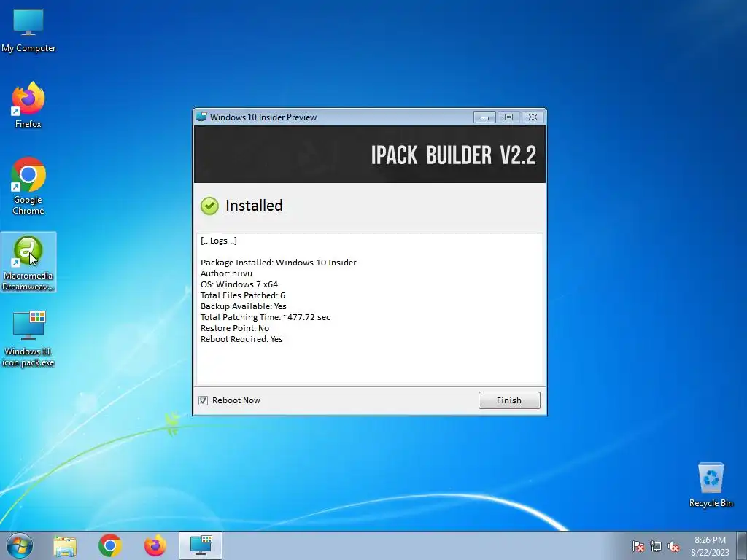Click the 'Backup Available: Yes' log line
The width and height of the screenshot is (747, 560).
(244, 306)
